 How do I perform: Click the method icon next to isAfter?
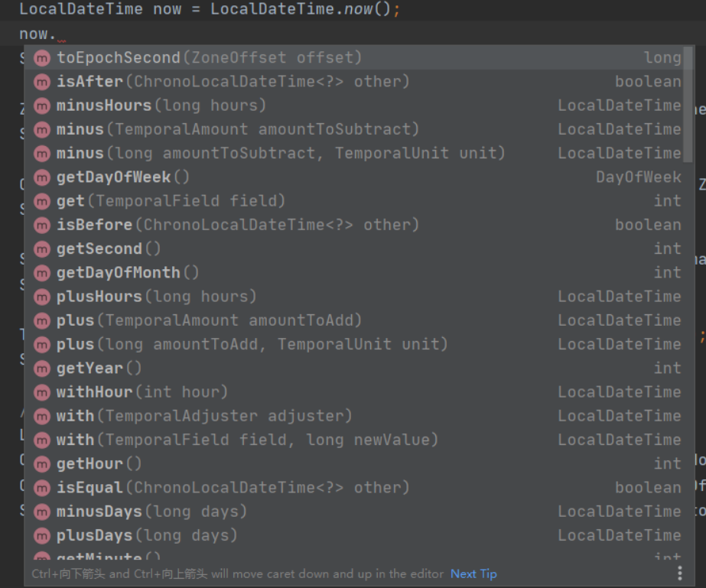point(42,82)
